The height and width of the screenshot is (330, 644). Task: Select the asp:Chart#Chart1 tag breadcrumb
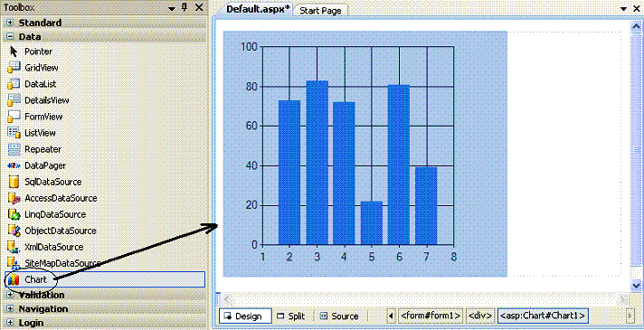pyautogui.click(x=543, y=316)
